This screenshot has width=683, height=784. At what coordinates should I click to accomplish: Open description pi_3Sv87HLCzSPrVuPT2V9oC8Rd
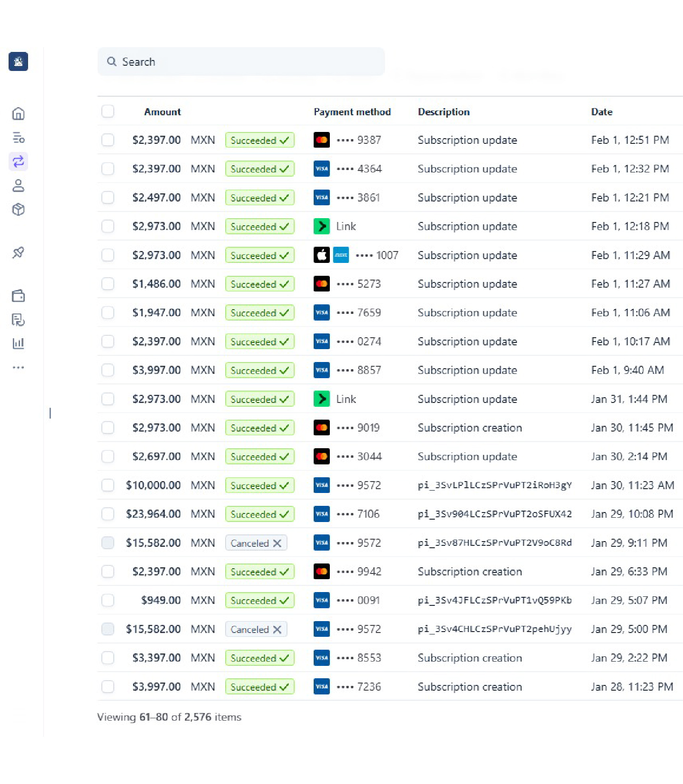pos(495,543)
